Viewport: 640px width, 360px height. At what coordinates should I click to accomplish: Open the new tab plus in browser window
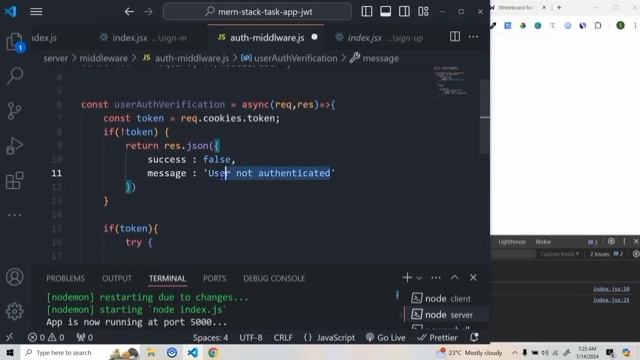point(559,7)
